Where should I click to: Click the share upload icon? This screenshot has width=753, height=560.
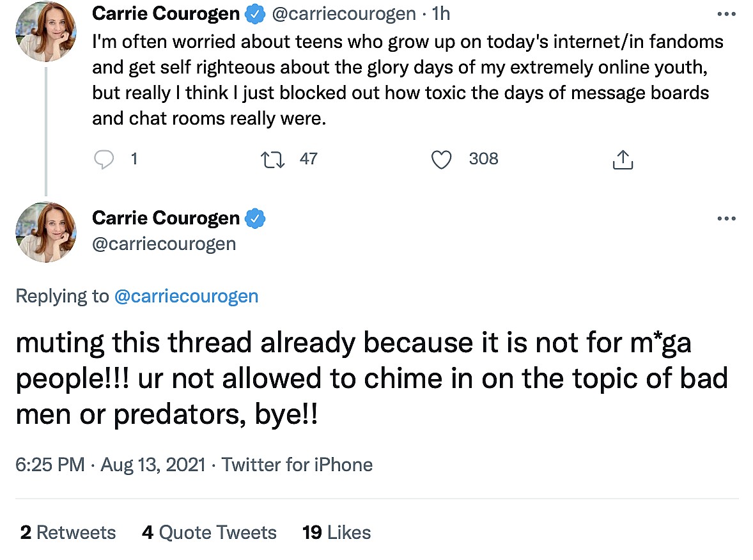coord(623,160)
